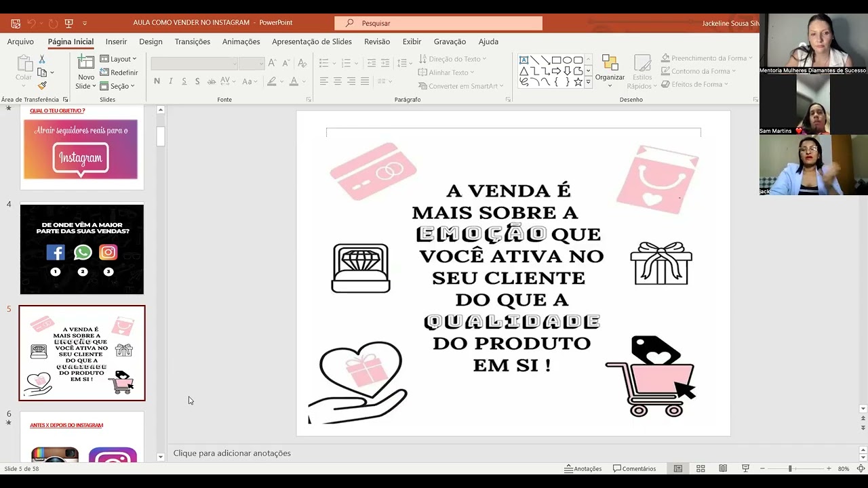
Task: Open Preenchimento da Forma dropdown
Action: point(707,58)
